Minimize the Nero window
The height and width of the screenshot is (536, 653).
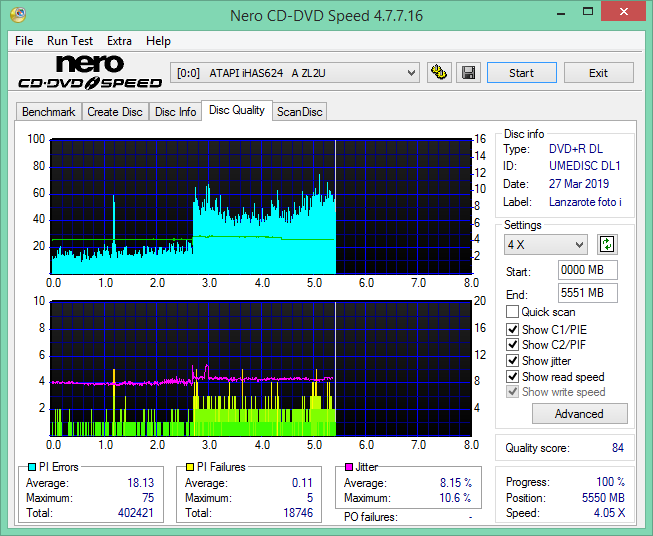(561, 12)
